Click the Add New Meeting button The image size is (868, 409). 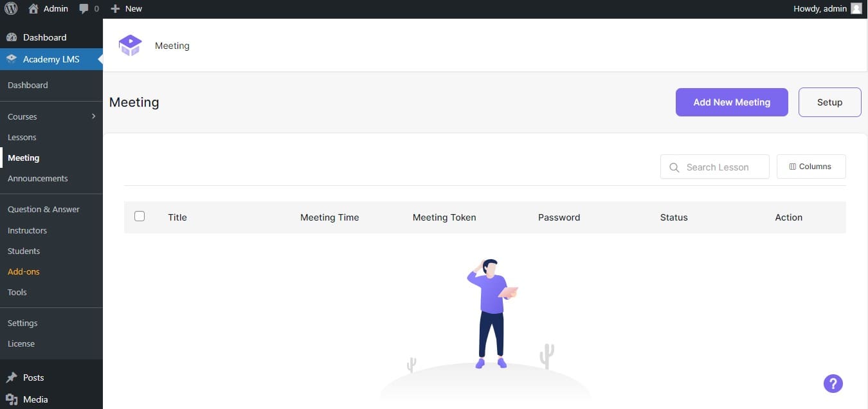[731, 102]
